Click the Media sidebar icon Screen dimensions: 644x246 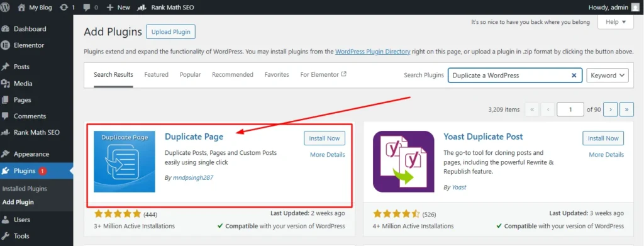[x=5, y=84]
